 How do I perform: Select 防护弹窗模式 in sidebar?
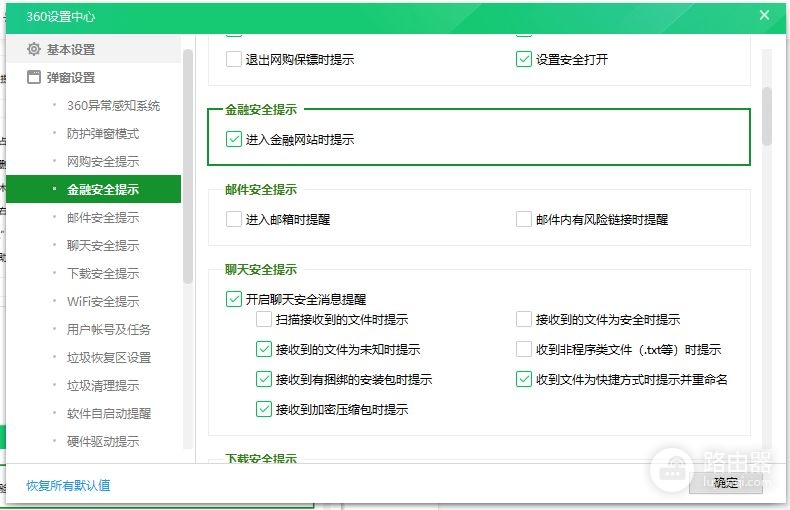pos(102,134)
